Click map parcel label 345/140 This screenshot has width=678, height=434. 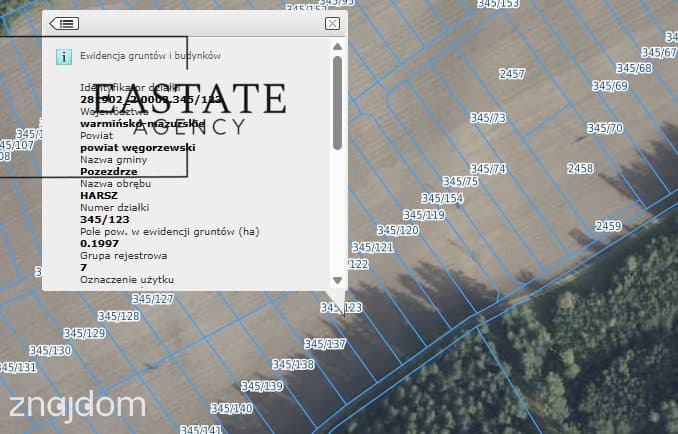(x=231, y=408)
